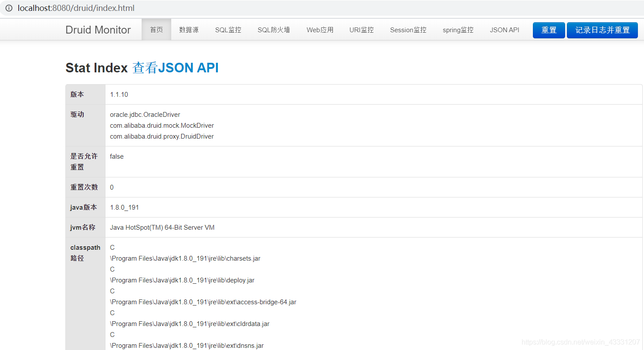This screenshot has width=644, height=350.
Task: Select the 重置次数 value 0
Action: (x=112, y=187)
